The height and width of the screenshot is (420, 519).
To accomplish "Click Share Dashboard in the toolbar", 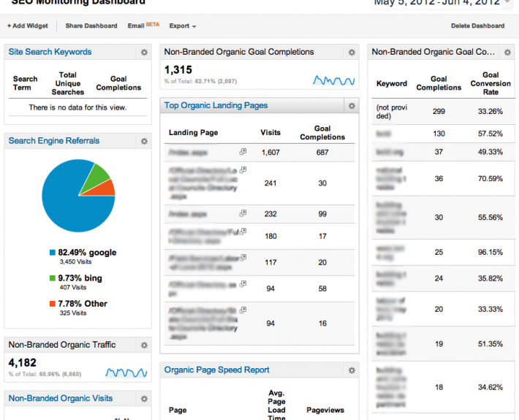I will point(91,26).
